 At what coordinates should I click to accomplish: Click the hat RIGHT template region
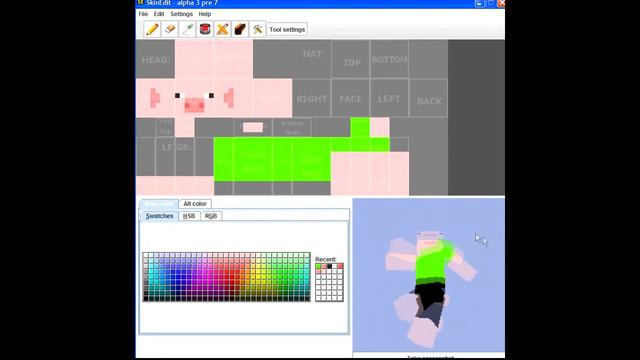pos(312,98)
